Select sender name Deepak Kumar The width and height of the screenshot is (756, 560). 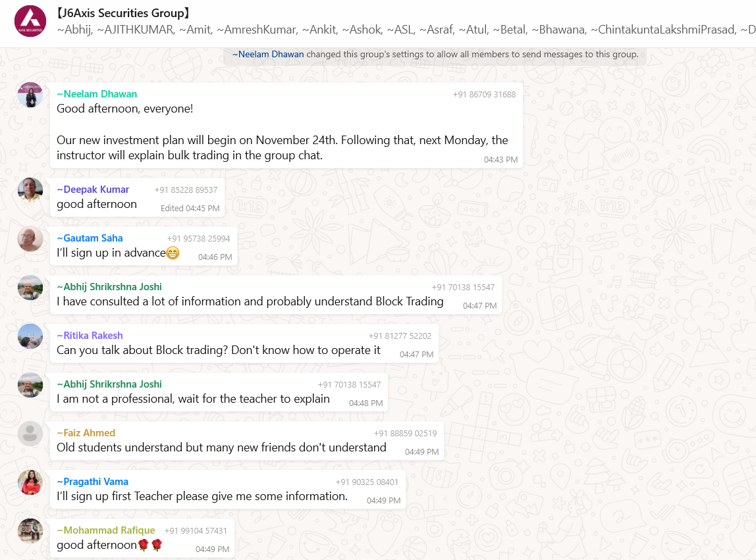coord(93,190)
